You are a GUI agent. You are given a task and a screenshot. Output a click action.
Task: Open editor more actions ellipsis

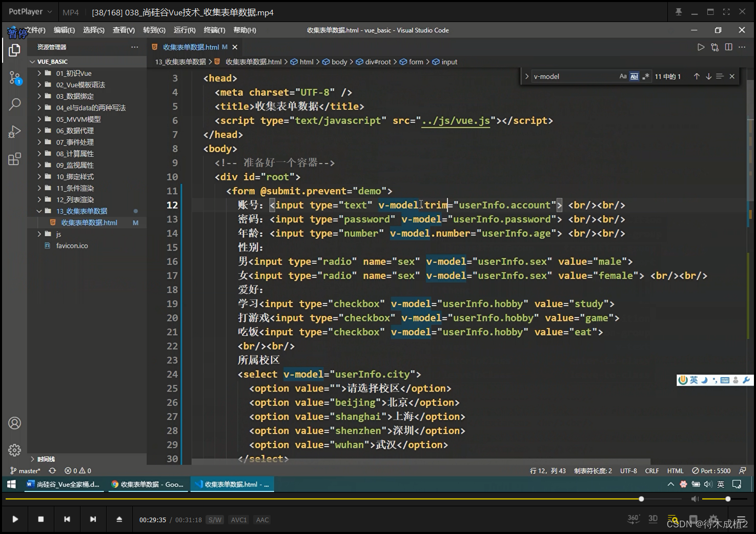tap(742, 47)
